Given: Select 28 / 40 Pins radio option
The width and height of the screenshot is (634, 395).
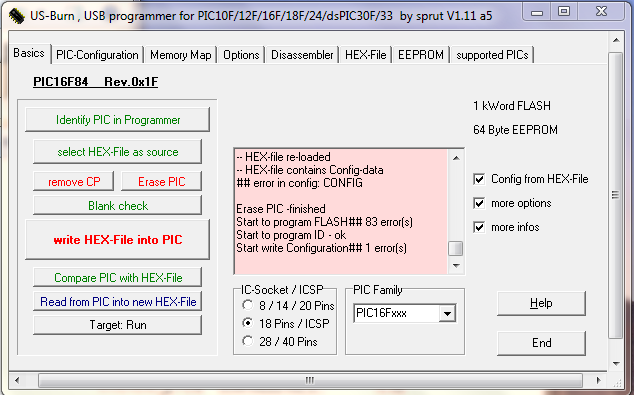Looking at the screenshot, I should [247, 341].
